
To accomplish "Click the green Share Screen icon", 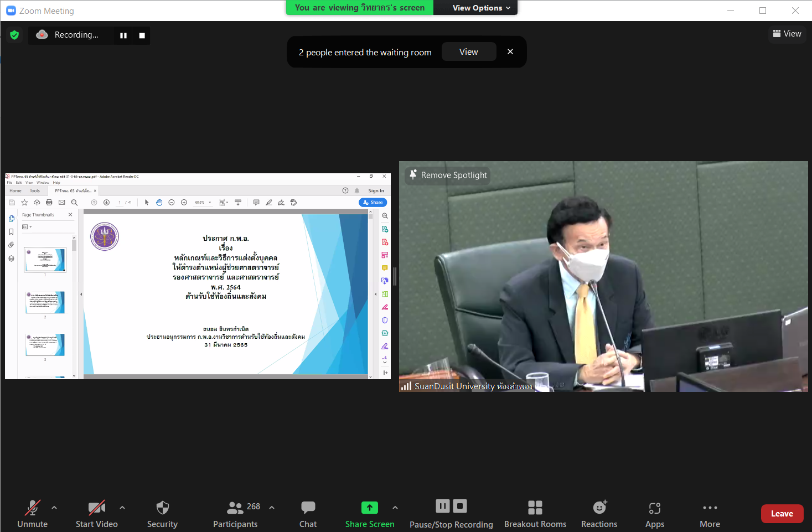I will point(369,508).
